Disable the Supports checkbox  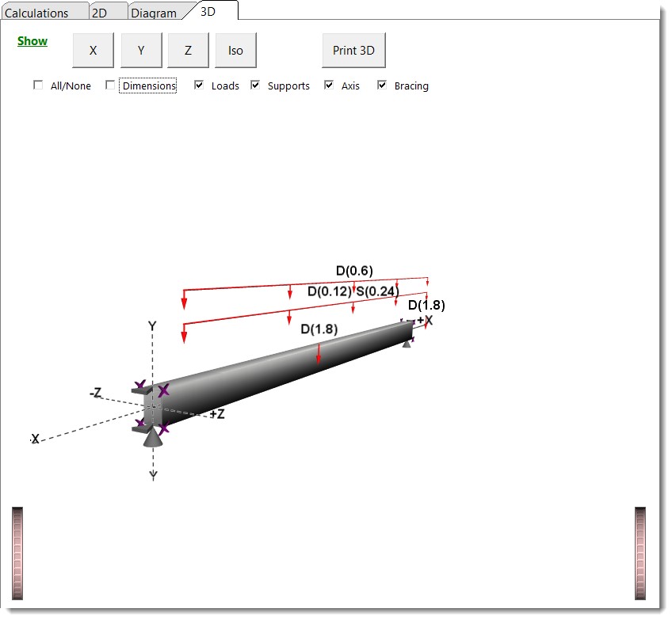point(255,85)
